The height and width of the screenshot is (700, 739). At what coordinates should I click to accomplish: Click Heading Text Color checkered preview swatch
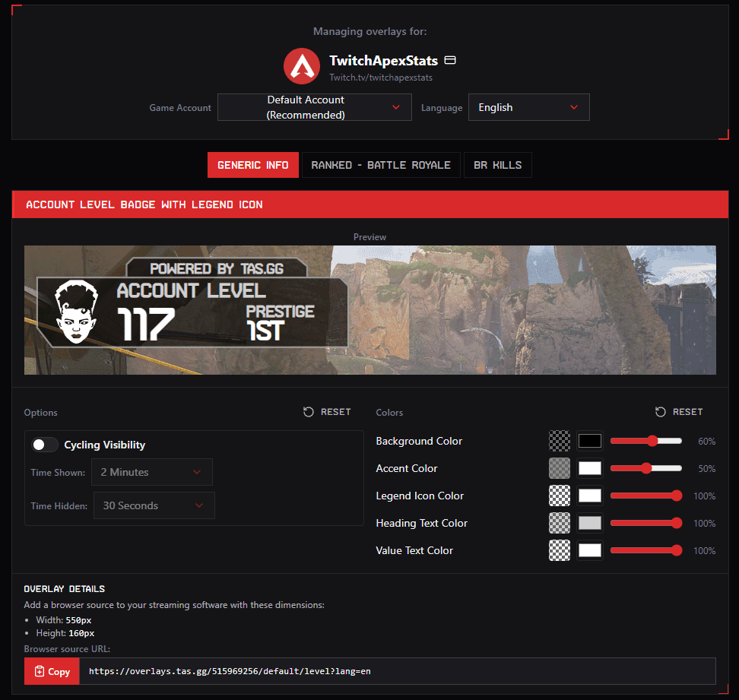click(x=560, y=524)
